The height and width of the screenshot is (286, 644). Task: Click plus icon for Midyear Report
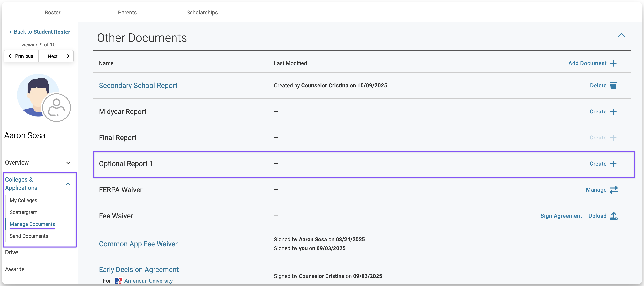pyautogui.click(x=613, y=112)
